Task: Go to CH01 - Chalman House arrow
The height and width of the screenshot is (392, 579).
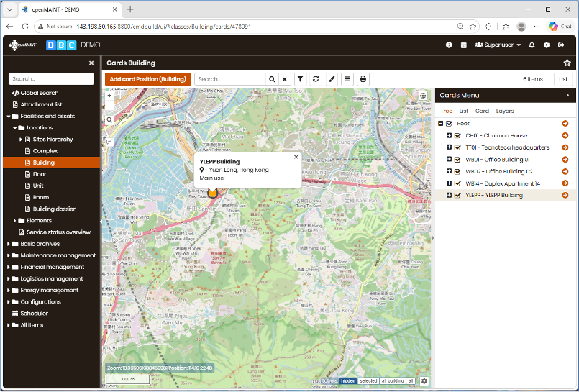Action: 565,135
